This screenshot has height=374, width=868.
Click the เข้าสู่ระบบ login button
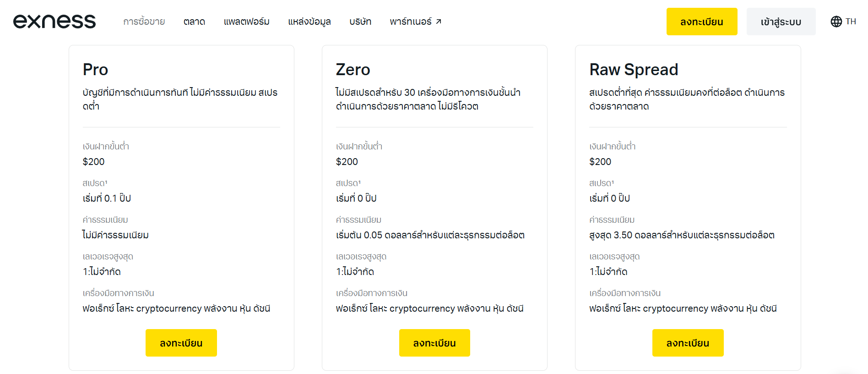pyautogui.click(x=781, y=22)
